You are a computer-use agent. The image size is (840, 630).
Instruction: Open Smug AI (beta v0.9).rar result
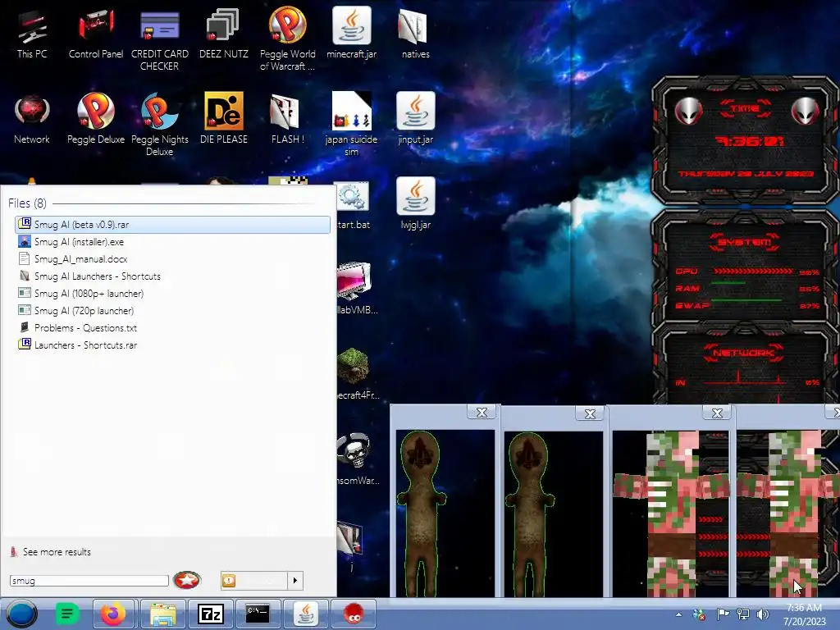point(172,225)
